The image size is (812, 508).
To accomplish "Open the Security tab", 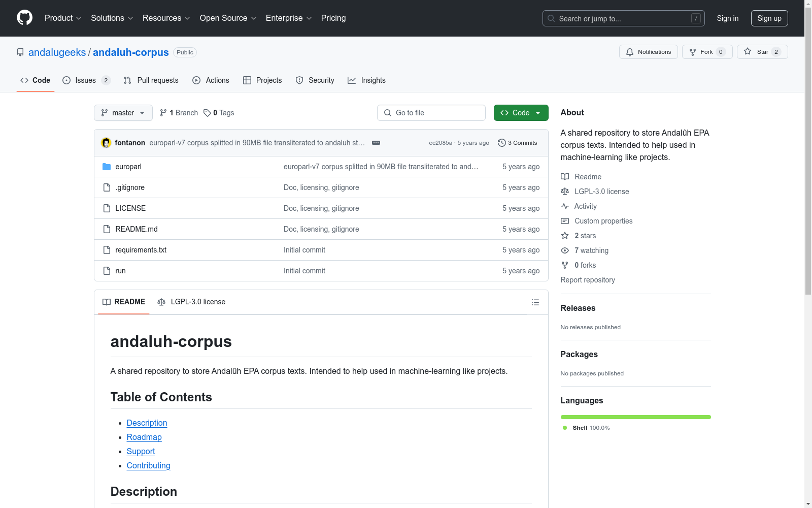I will (315, 80).
